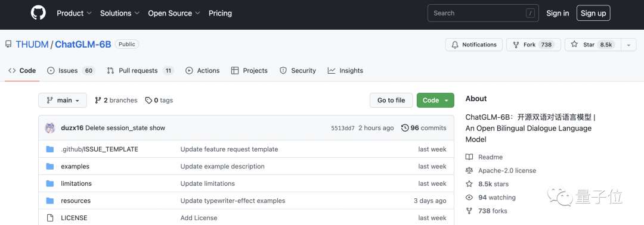Viewport: 644px width, 225px height.
Task: Click the limitations folder icon
Action: coord(50,183)
